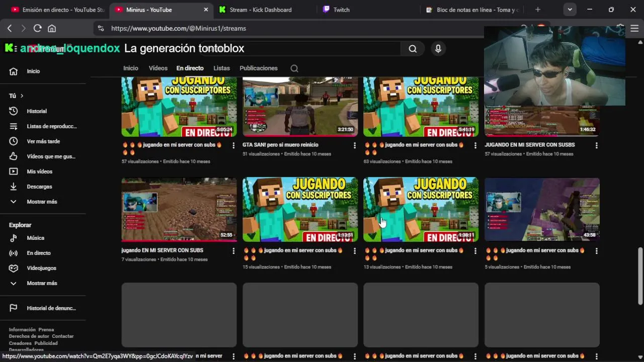Open Ver más tarde sidebar item
The width and height of the screenshot is (644, 362).
(43, 141)
